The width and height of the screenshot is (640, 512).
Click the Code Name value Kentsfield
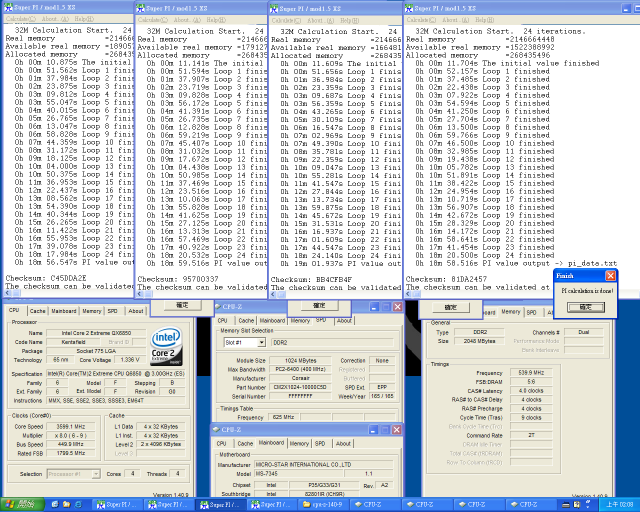(x=73, y=342)
